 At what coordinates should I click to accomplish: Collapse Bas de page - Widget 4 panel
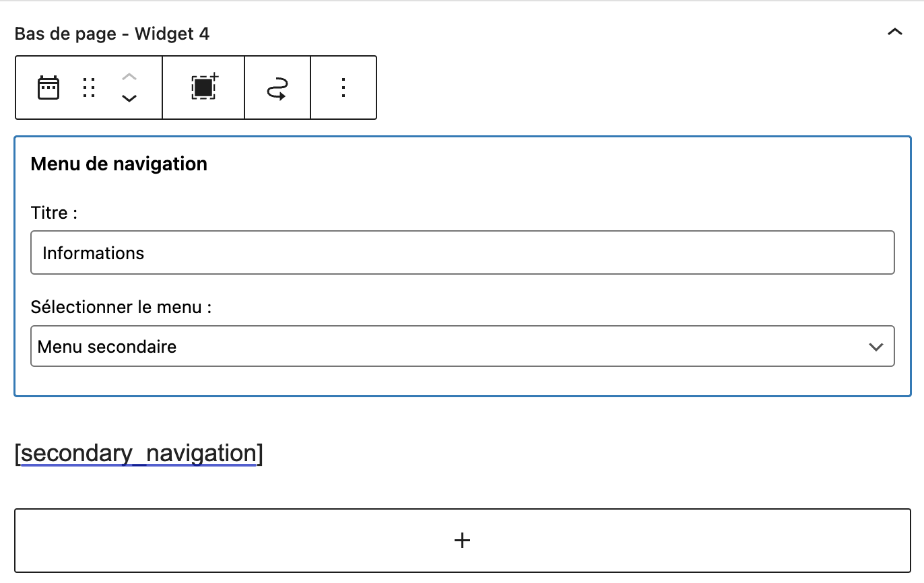(x=894, y=32)
